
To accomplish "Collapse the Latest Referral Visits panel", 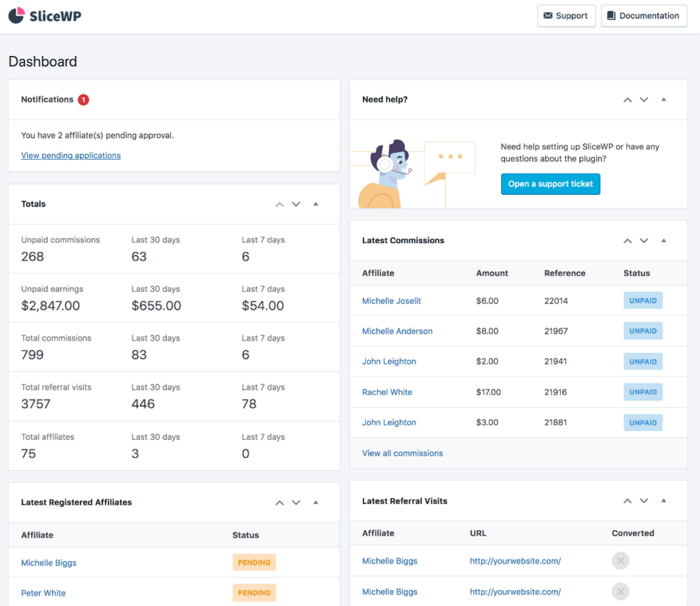I will [x=664, y=500].
